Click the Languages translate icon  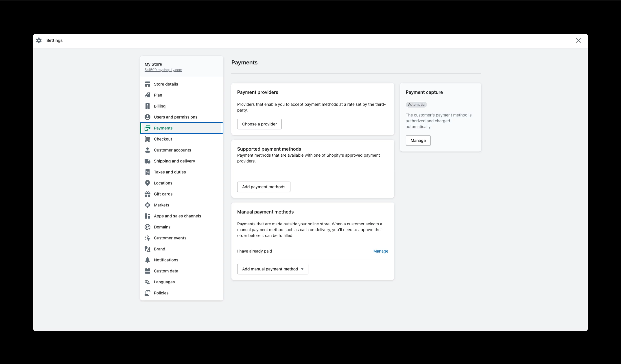147,282
